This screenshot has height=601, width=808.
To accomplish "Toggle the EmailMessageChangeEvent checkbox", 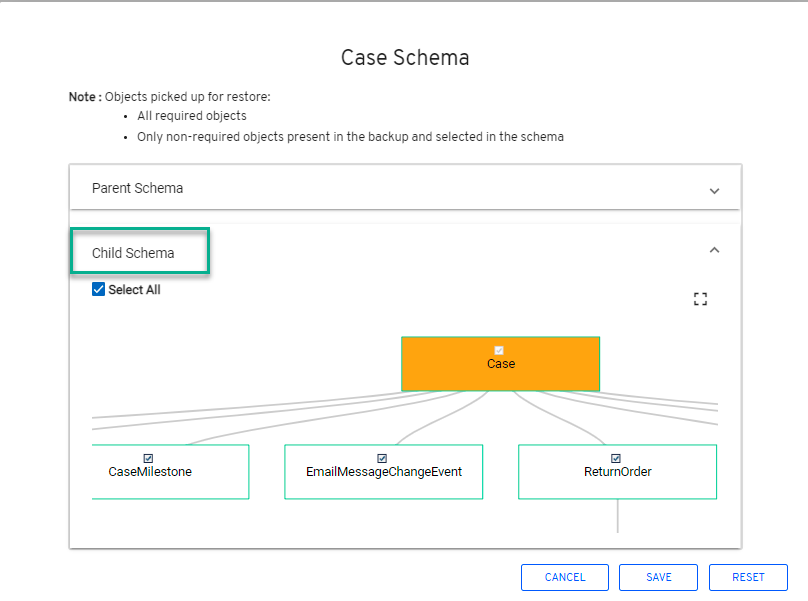I will click(x=382, y=458).
